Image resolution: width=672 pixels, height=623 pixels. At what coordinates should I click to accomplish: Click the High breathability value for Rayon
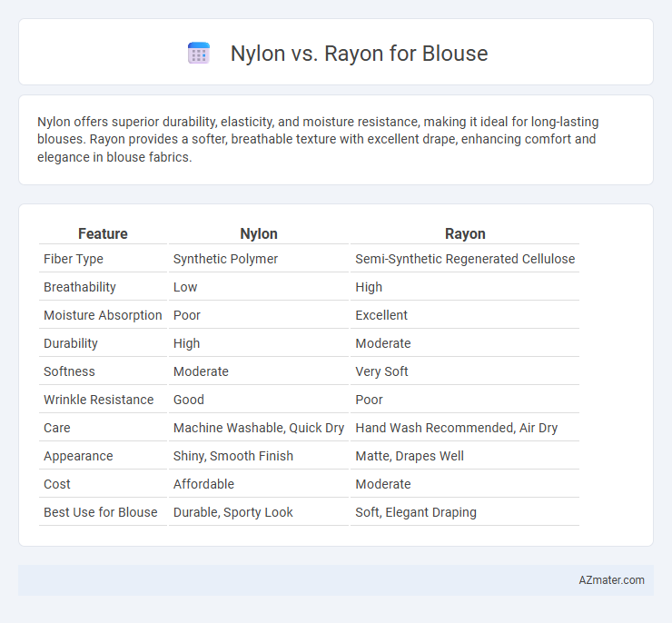tap(369, 287)
